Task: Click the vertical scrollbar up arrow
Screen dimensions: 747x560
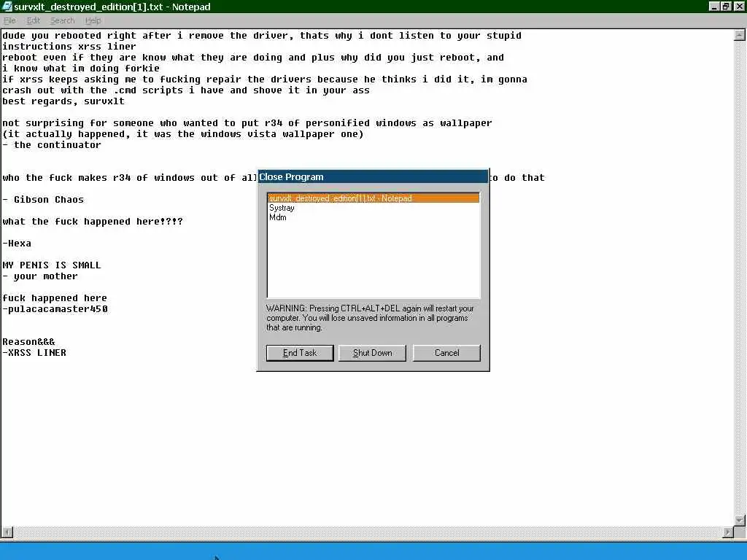Action: click(740, 35)
